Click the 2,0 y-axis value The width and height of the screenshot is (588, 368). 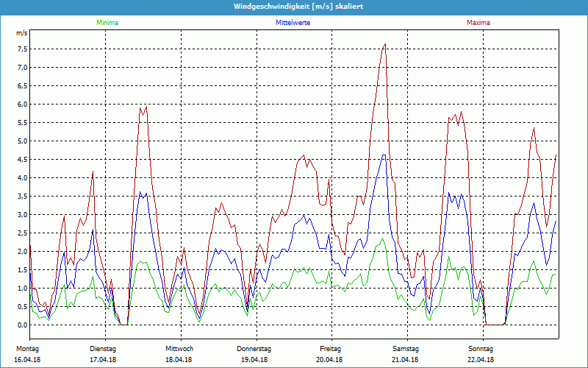[22, 252]
